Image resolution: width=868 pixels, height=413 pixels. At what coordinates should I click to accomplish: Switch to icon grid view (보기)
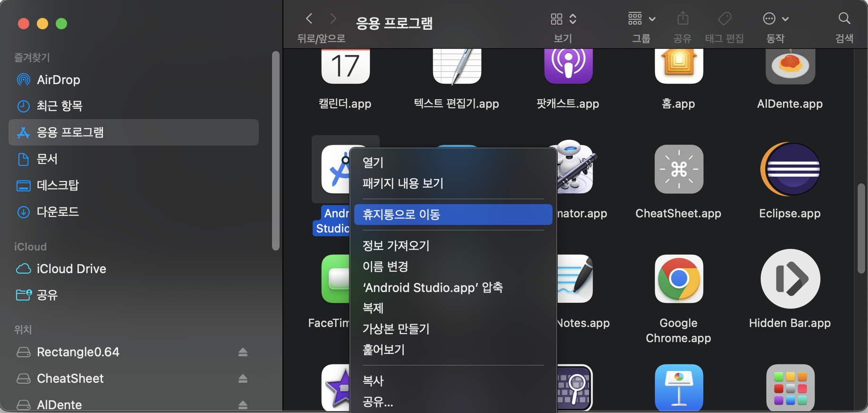tap(557, 19)
